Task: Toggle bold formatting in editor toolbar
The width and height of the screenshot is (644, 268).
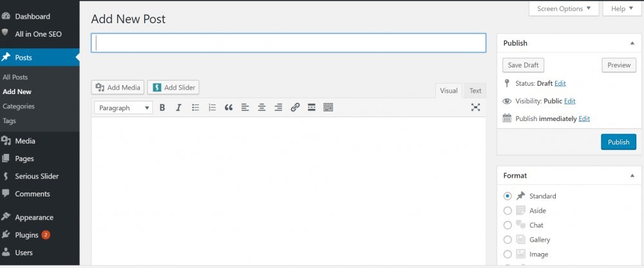Action: pyautogui.click(x=162, y=108)
